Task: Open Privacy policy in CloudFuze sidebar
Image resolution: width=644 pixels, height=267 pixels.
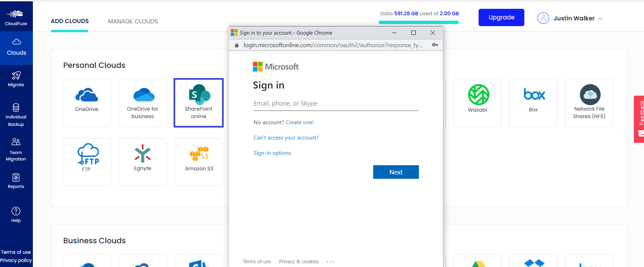Action: (x=16, y=260)
